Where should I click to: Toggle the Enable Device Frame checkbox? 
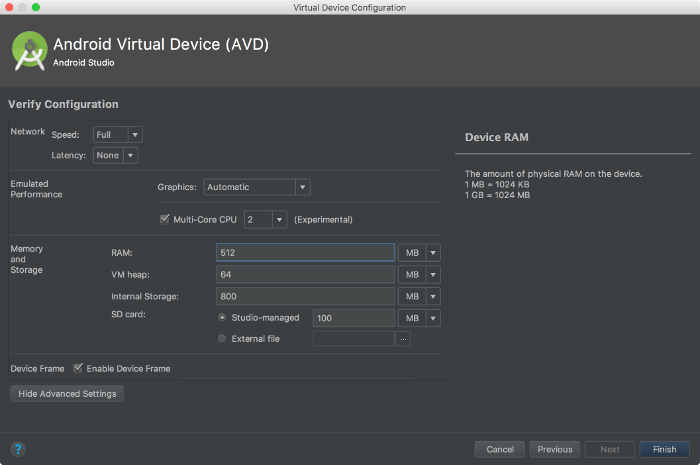coord(78,368)
